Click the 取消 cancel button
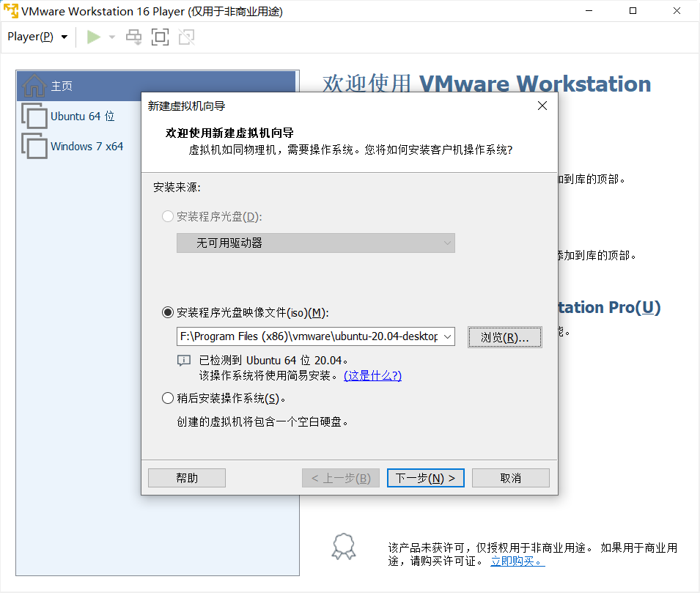Image resolution: width=700 pixels, height=593 pixels. (x=510, y=478)
